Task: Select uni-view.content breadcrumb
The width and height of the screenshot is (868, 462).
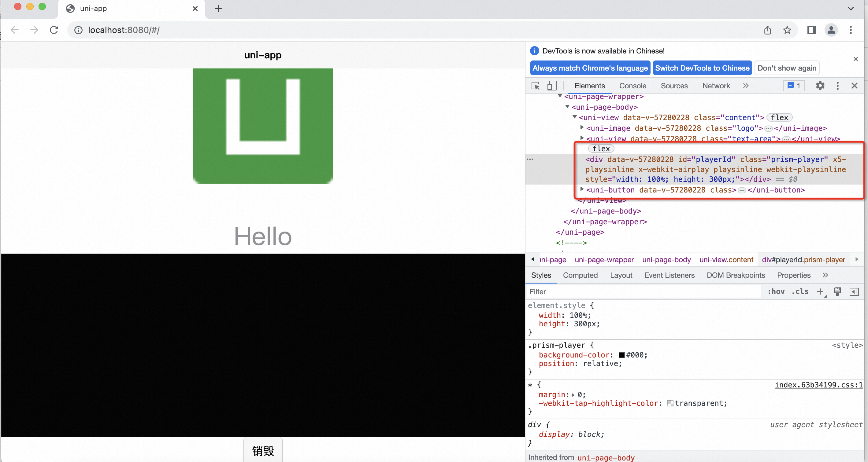Action: 726,260
